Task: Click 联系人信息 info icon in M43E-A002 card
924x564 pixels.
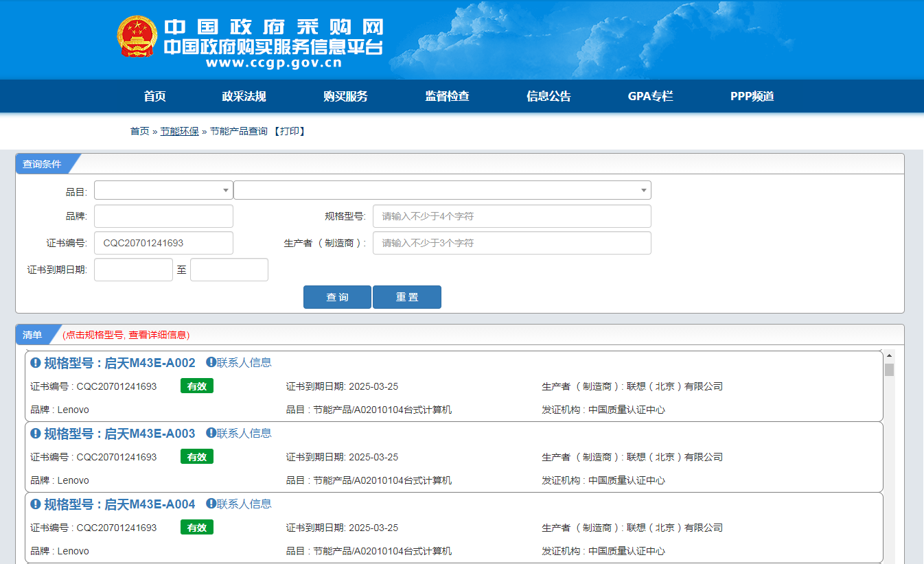Action: coord(211,362)
